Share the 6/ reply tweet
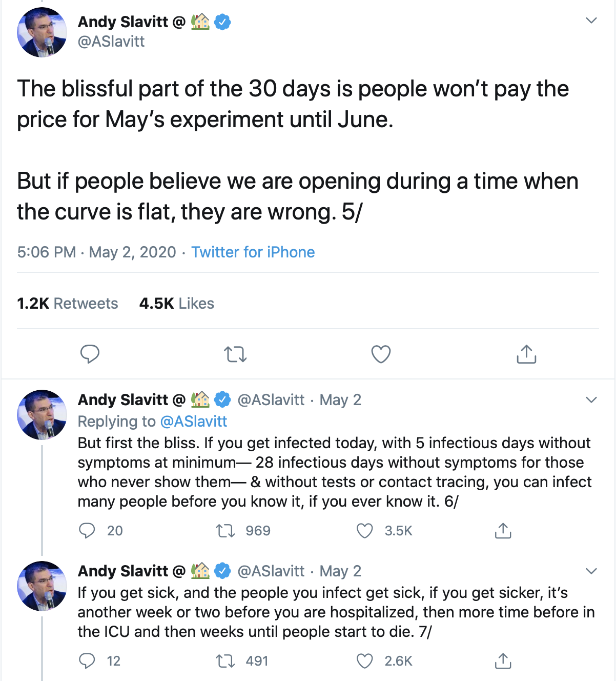 [503, 530]
